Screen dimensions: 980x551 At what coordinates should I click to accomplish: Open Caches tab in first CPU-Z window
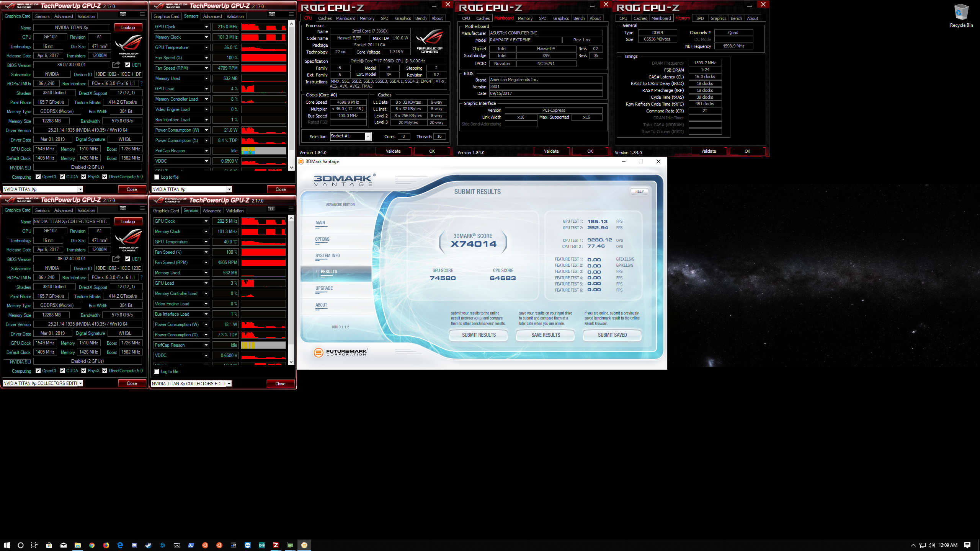(325, 18)
